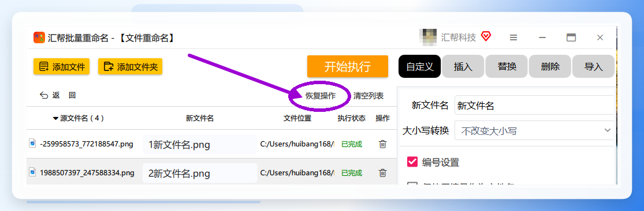Viewport: 644px width, 211px height.
Task: Click the red VIP diamond icon
Action: click(x=486, y=36)
